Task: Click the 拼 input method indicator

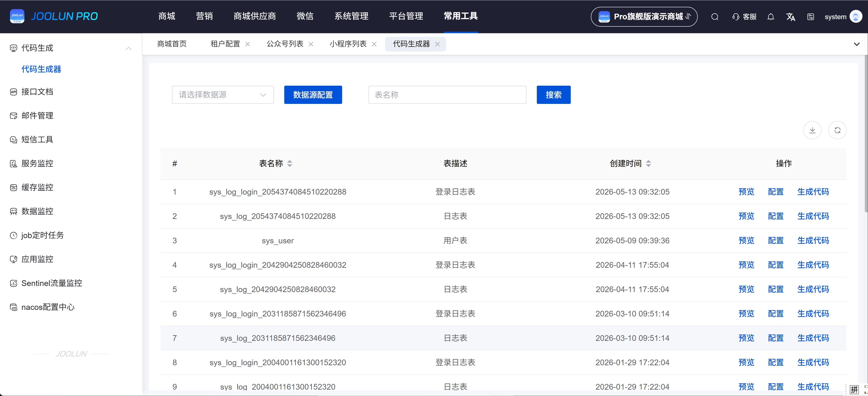Action: point(854,390)
